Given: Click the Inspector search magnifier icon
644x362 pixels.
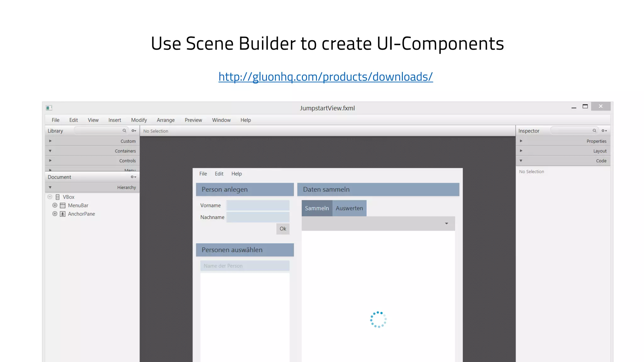Looking at the screenshot, I should coord(594,131).
